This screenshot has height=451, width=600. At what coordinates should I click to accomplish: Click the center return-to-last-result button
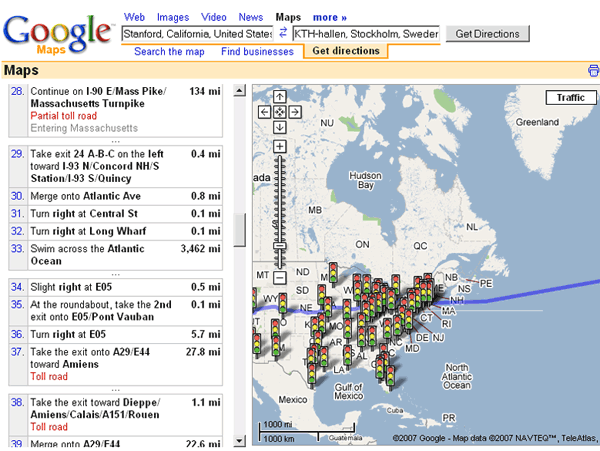pyautogui.click(x=280, y=112)
